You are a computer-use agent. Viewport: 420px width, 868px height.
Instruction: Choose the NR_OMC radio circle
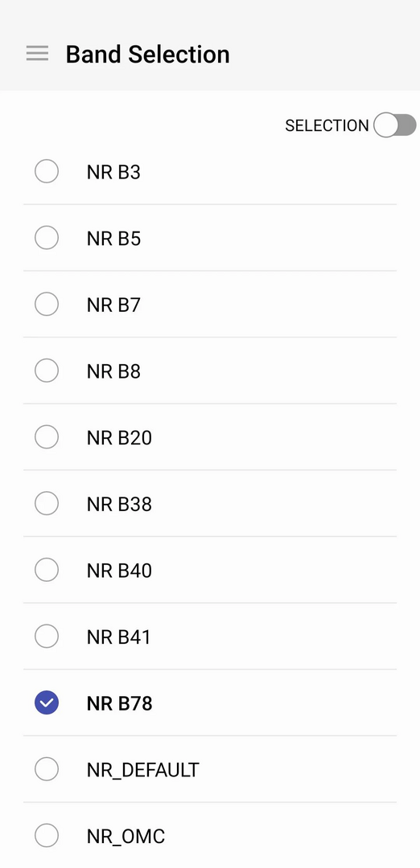pyautogui.click(x=47, y=836)
